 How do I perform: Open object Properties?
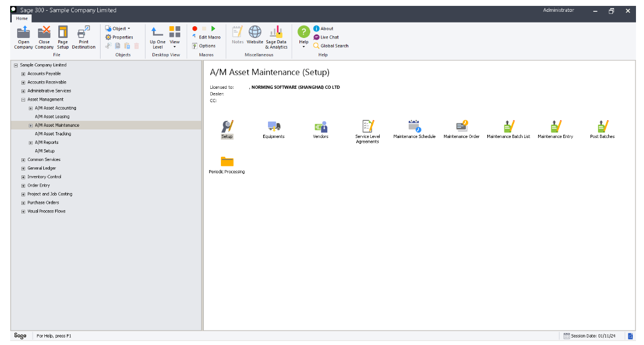[x=119, y=37]
